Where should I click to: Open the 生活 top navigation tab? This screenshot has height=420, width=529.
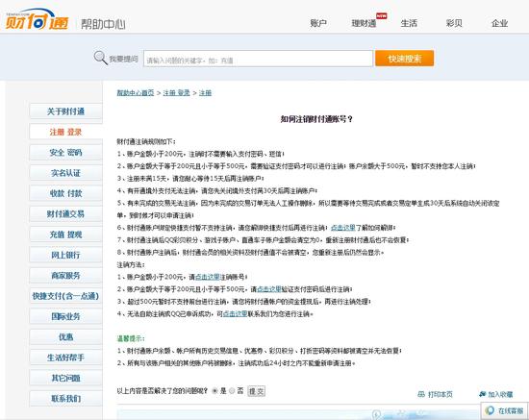pyautogui.click(x=409, y=23)
